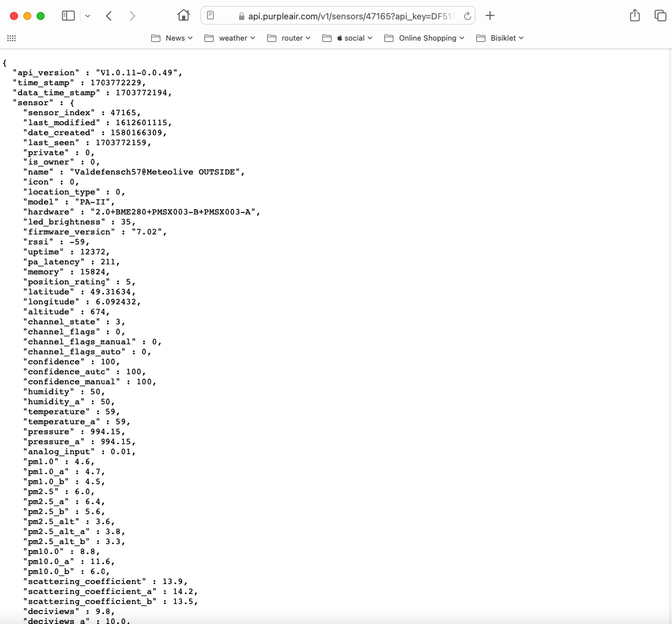Click the "uptime" : 12372 line

67,252
